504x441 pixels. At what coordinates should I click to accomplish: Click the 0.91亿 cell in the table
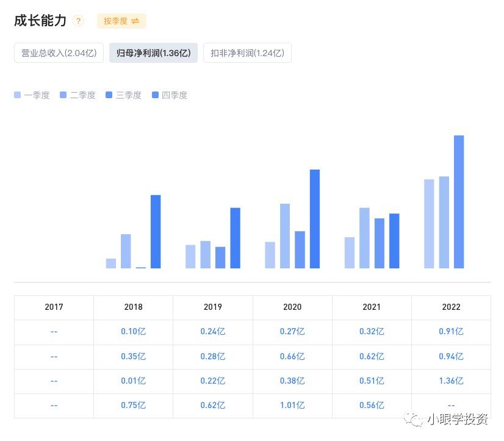click(x=451, y=332)
